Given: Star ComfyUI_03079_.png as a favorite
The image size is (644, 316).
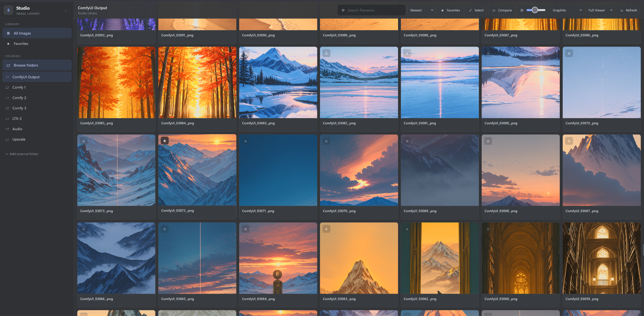Looking at the screenshot, I should 569,53.
